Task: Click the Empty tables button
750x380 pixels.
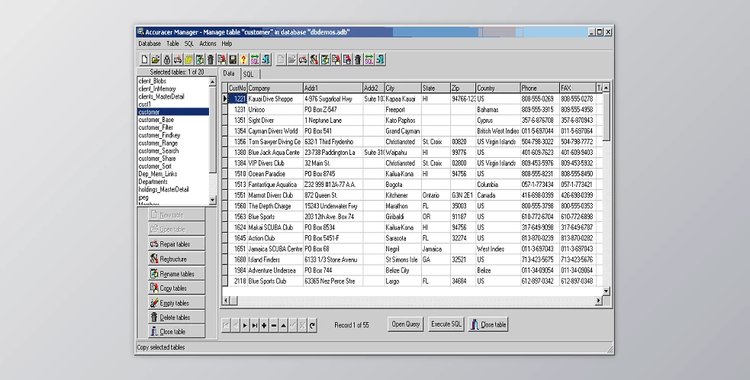Action: [x=176, y=302]
